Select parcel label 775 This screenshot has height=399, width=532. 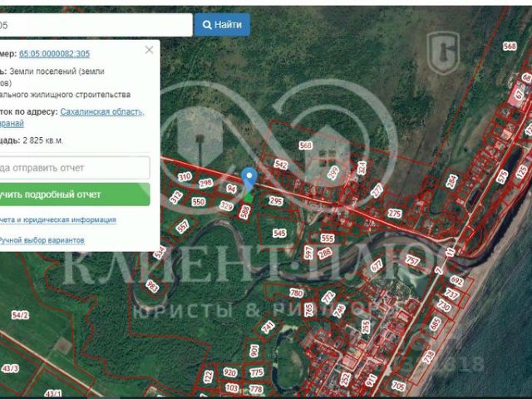pos(257,372)
